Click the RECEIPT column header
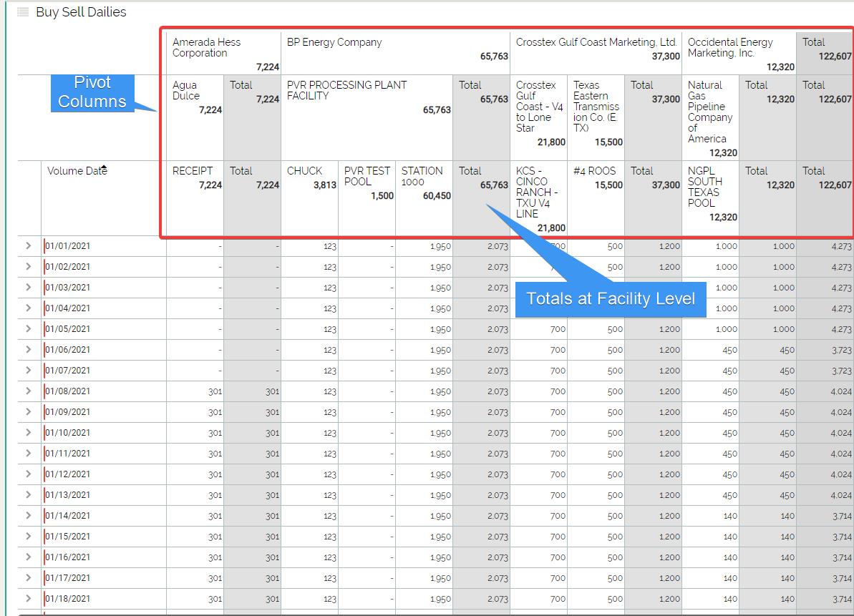 click(x=193, y=171)
